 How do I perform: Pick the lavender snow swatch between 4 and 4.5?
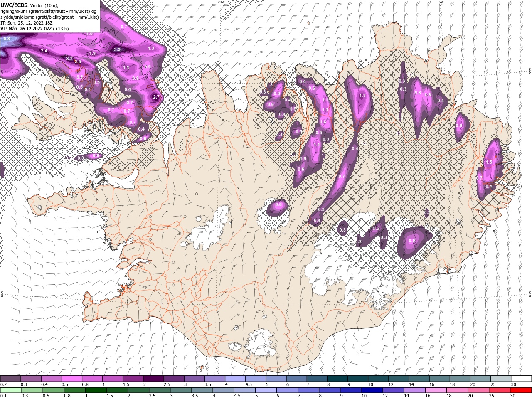point(235,379)
